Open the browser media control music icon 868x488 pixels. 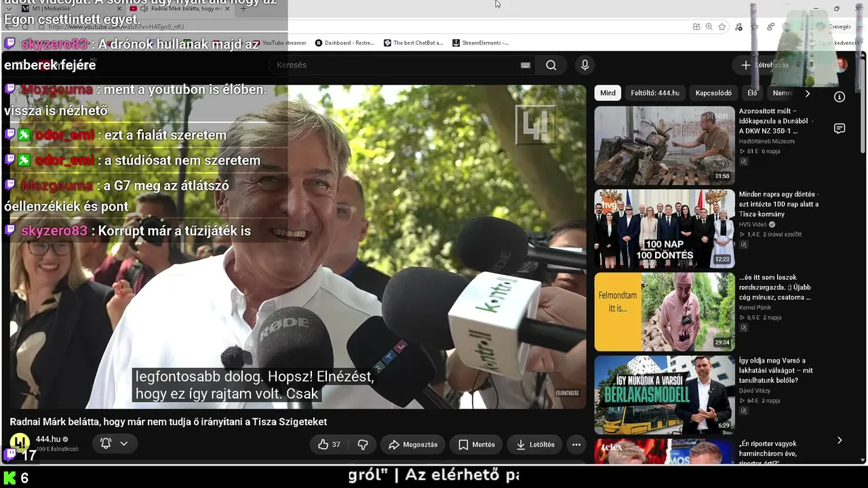click(x=738, y=26)
